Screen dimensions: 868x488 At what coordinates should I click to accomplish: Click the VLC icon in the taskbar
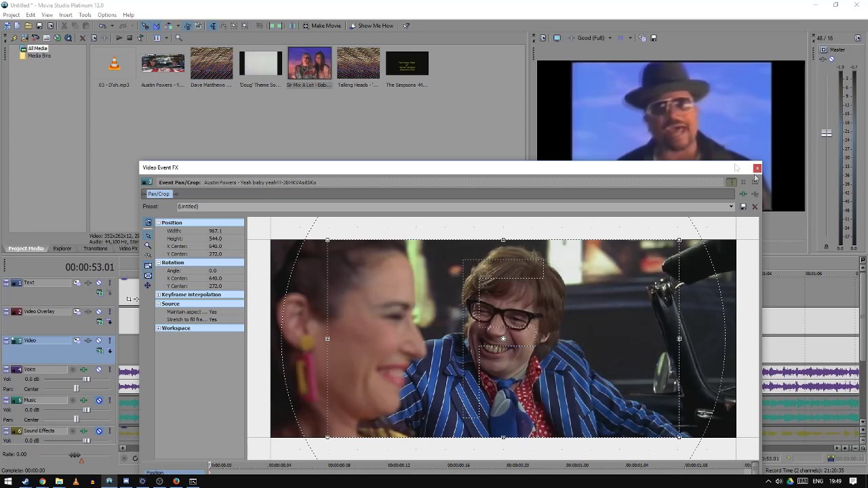click(x=75, y=481)
